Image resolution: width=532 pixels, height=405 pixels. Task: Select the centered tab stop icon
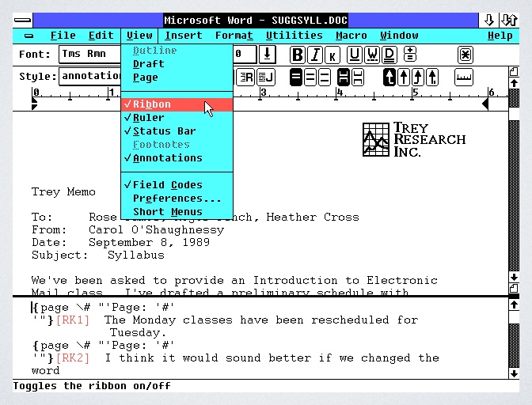point(404,77)
